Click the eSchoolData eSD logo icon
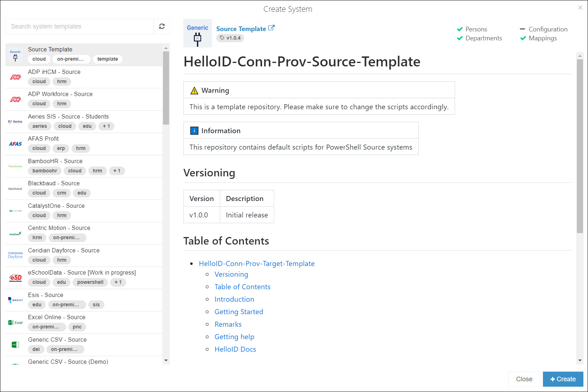 tap(15, 278)
